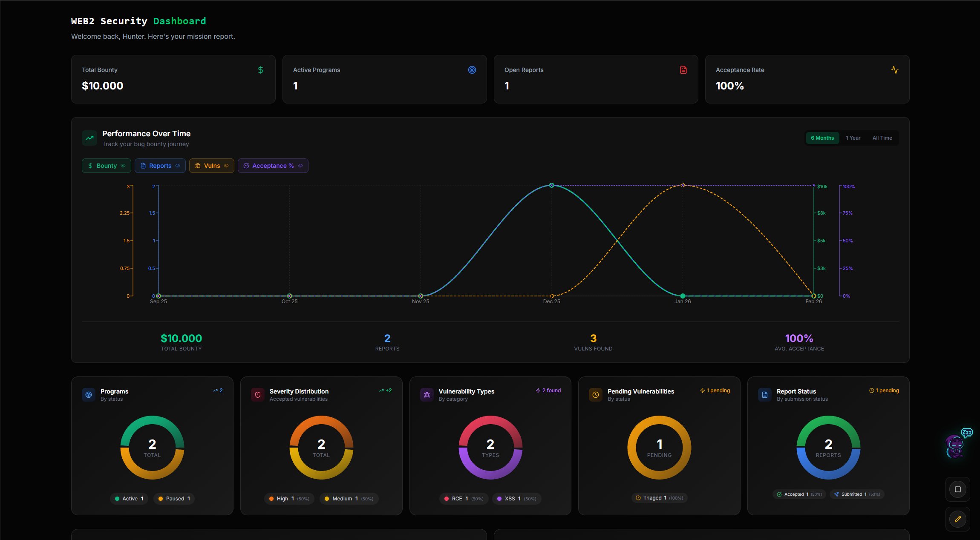Switch chart range to 1 Year

(x=853, y=138)
